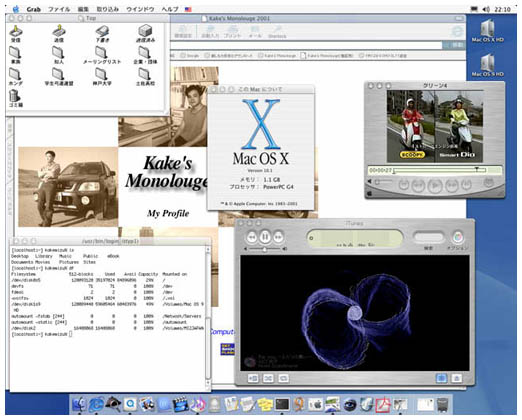
Task: Open the Apple menu
Action: click(15, 9)
